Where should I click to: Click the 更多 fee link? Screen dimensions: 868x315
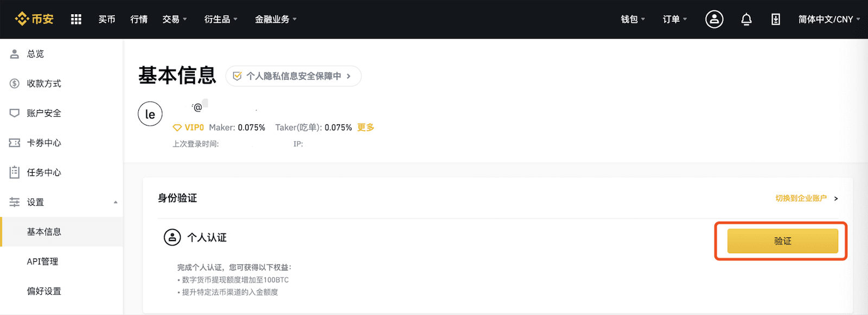pyautogui.click(x=366, y=128)
